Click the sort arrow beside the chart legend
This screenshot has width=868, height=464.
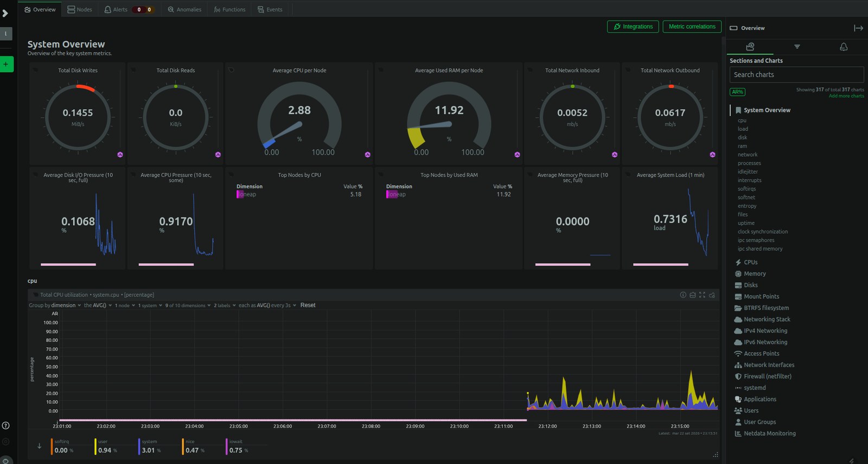pos(39,446)
